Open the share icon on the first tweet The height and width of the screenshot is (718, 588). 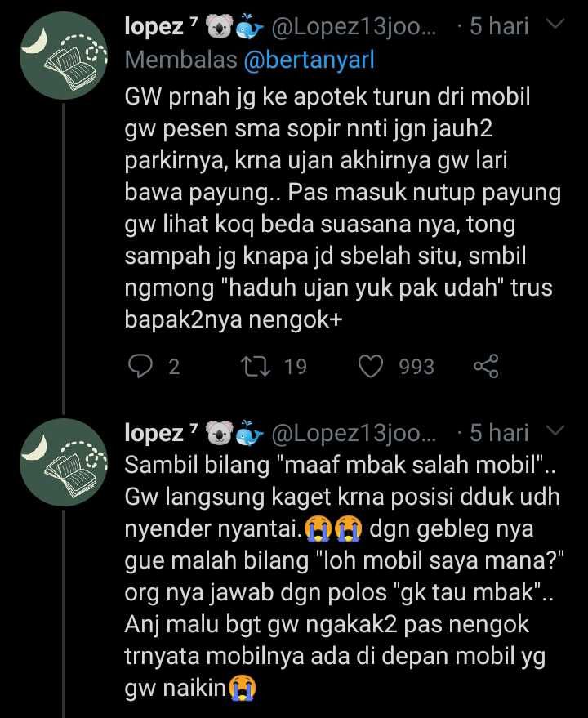(x=487, y=367)
